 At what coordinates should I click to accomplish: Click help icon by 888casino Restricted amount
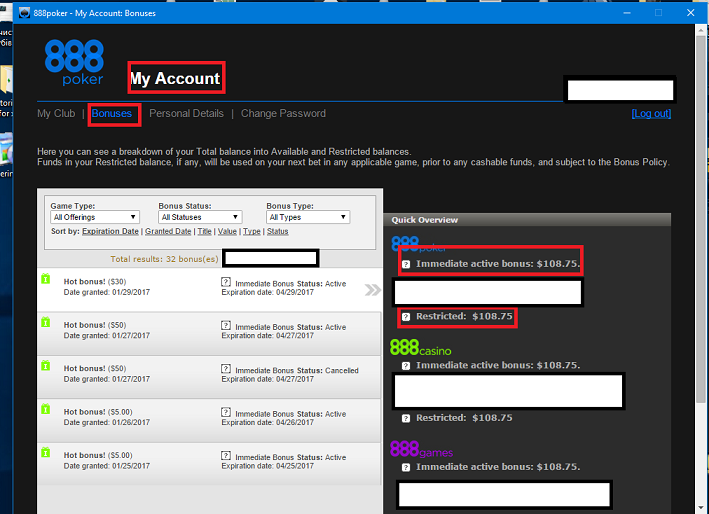(x=406, y=418)
